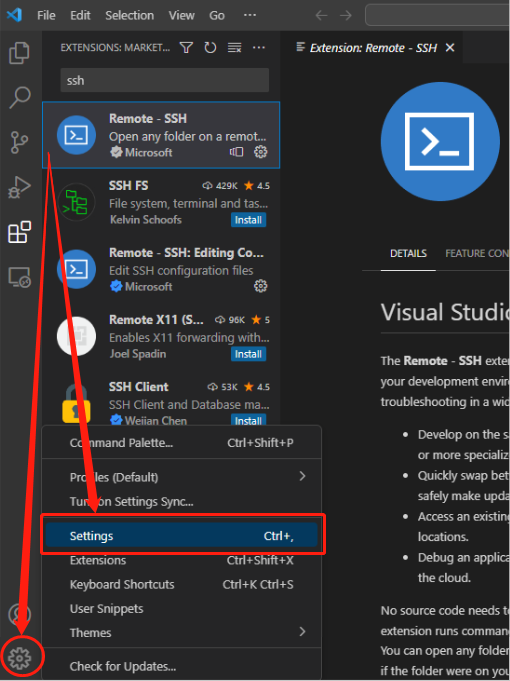Click Weijan Chen publisher name
Image resolution: width=510 pixels, height=681 pixels.
click(x=156, y=420)
